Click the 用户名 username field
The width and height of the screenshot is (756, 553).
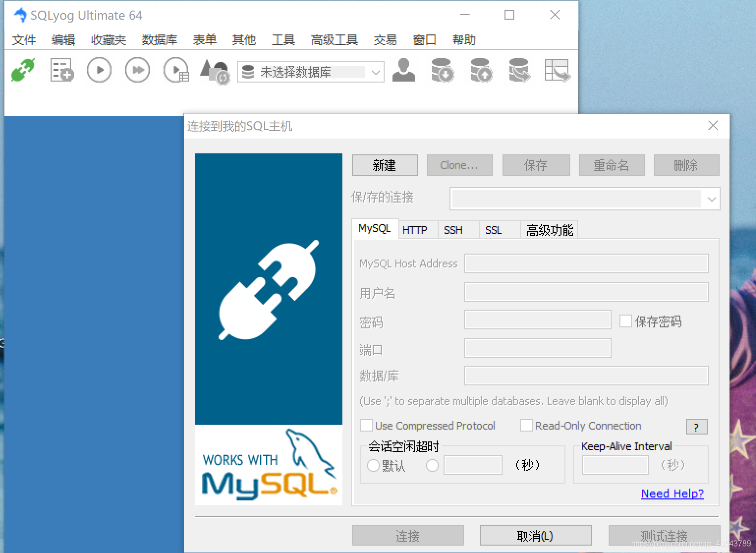tap(587, 292)
